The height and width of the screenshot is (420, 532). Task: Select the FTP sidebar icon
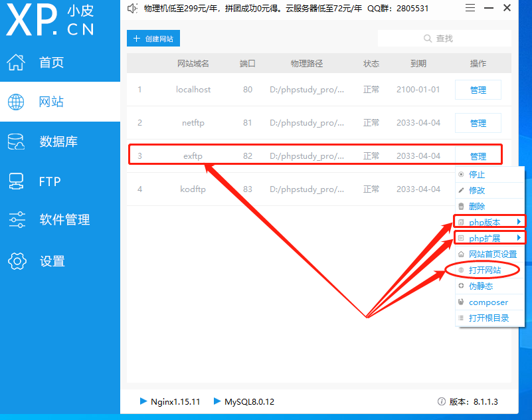(x=15, y=181)
